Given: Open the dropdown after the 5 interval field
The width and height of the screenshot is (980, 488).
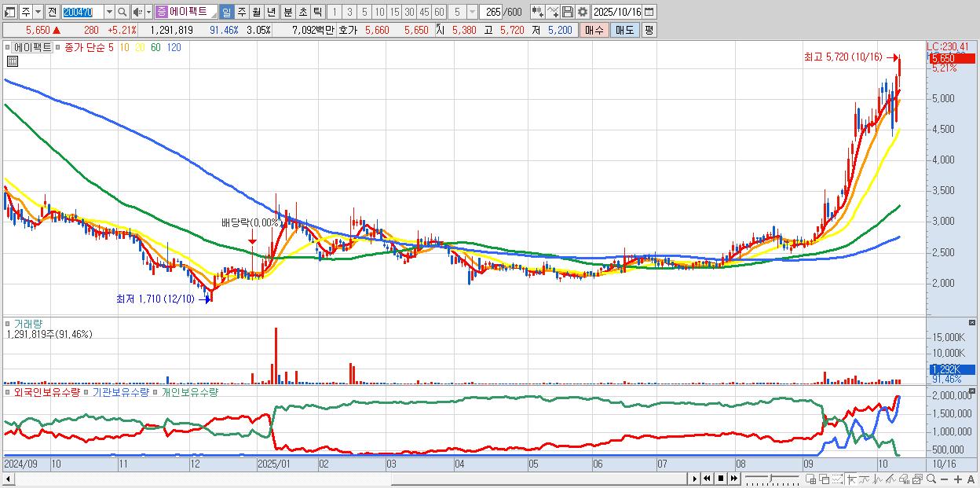Looking at the screenshot, I should pyautogui.click(x=472, y=12).
